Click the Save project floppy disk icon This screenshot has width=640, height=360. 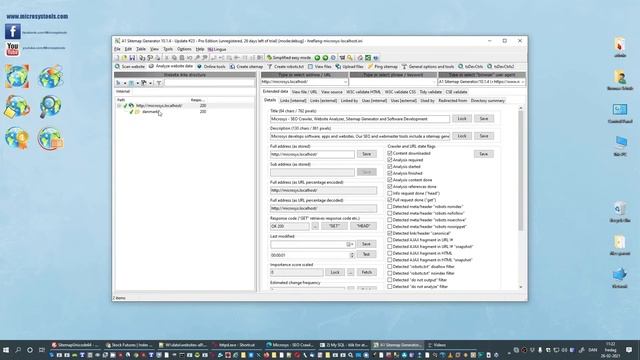132,58
